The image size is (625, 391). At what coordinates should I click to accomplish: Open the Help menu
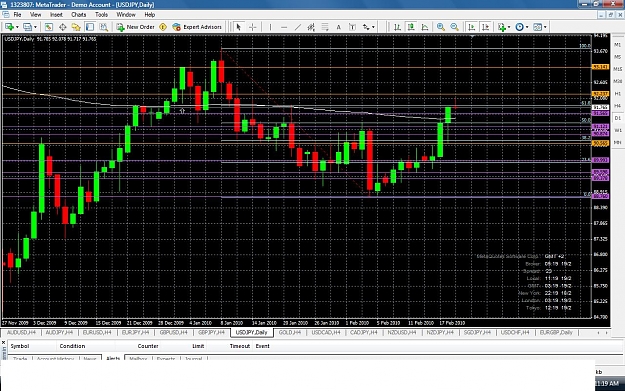point(149,15)
